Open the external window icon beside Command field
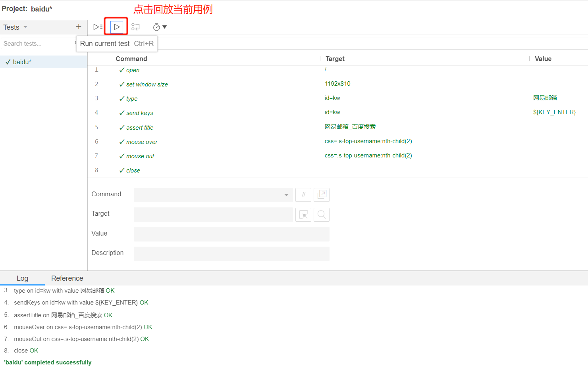Image resolution: width=588 pixels, height=366 pixels. pos(321,195)
